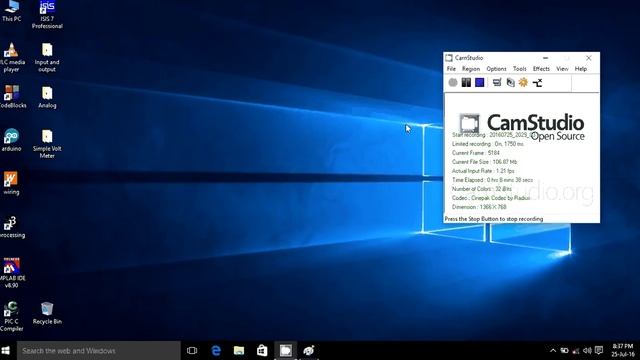Select the PIC C Compiler desktop shortcut

tap(11, 316)
